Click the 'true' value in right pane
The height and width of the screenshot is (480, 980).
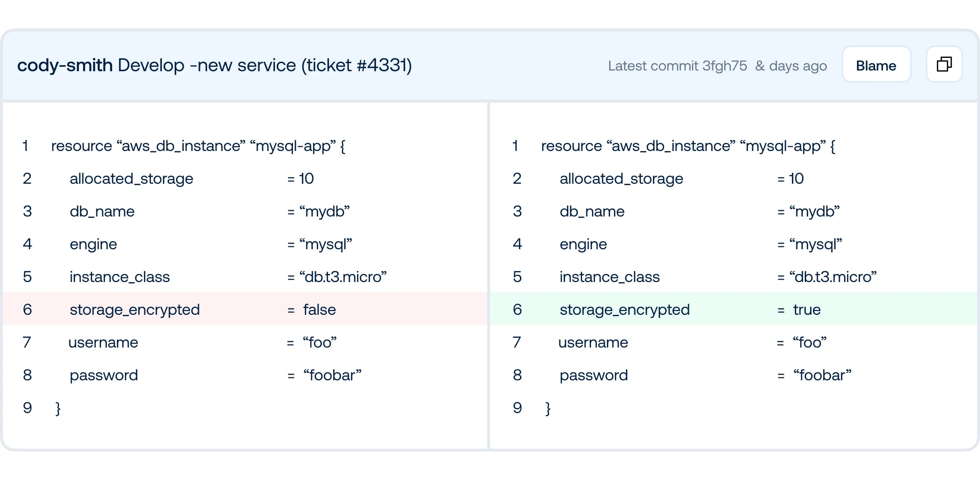click(807, 310)
